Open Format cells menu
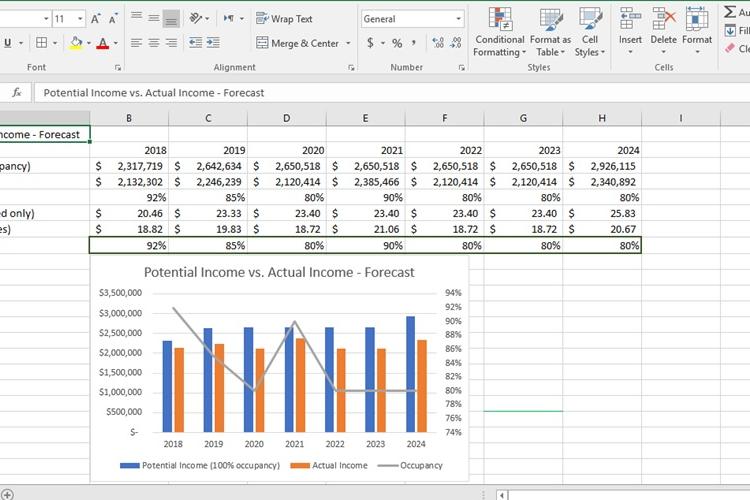 696,31
